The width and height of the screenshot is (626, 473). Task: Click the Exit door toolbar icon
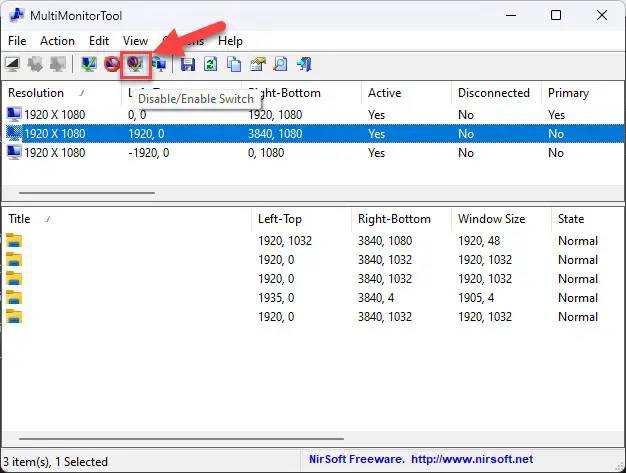coord(303,64)
